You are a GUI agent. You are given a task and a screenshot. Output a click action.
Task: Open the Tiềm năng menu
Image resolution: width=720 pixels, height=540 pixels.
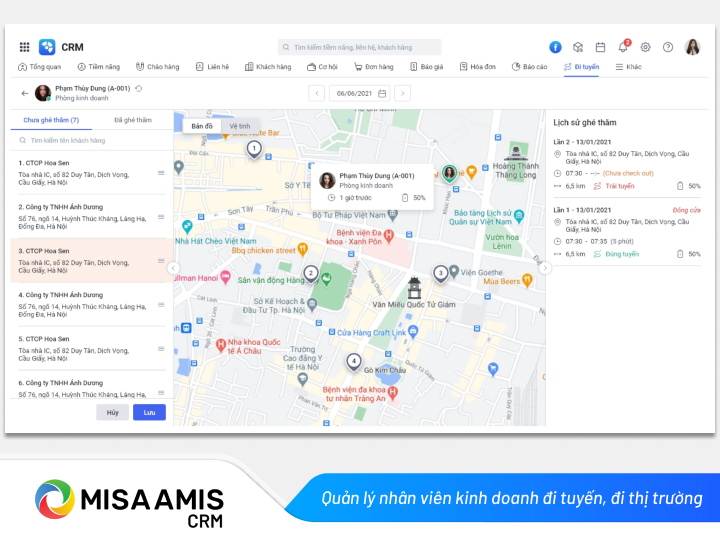[x=99, y=67]
